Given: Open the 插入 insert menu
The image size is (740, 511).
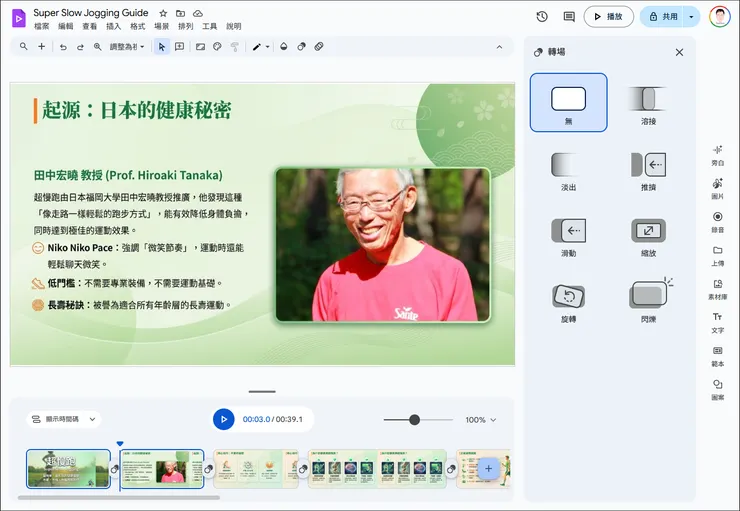Looking at the screenshot, I should [x=113, y=26].
